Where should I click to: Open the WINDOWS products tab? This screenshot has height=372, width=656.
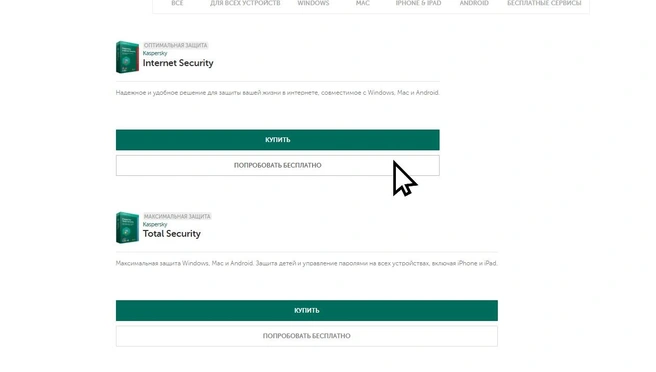[x=313, y=3]
